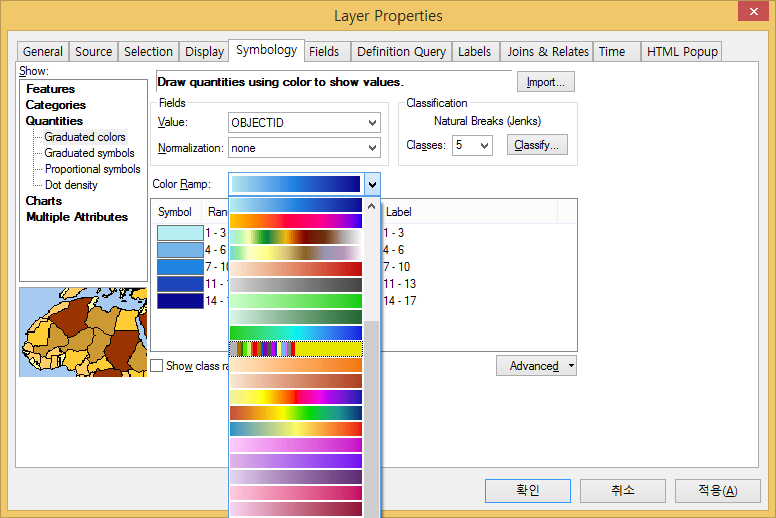Screen dimensions: 776x518
Task: Open the Labels tab
Action: click(475, 51)
